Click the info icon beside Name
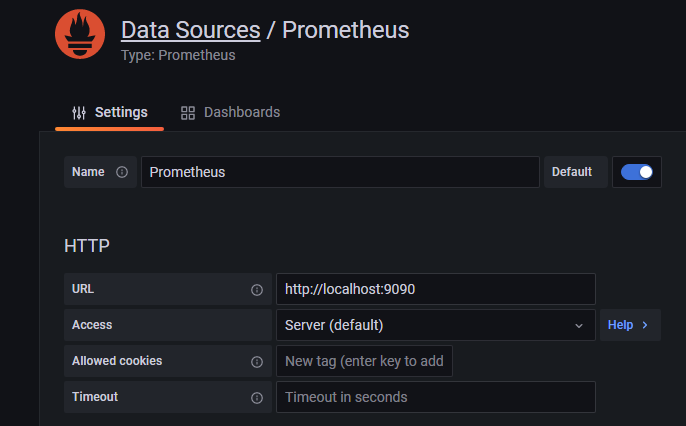This screenshot has width=686, height=426. coord(122,172)
